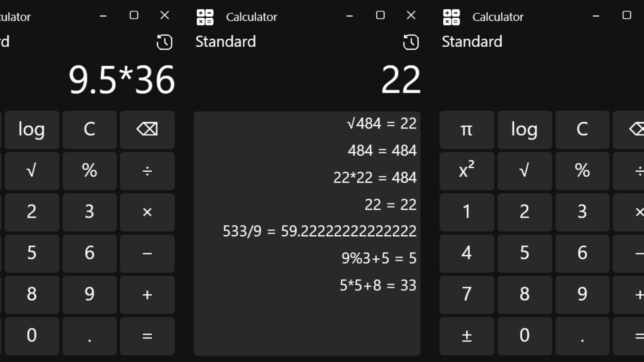Image resolution: width=644 pixels, height=362 pixels.
Task: Click the pi constant key
Action: tap(467, 130)
